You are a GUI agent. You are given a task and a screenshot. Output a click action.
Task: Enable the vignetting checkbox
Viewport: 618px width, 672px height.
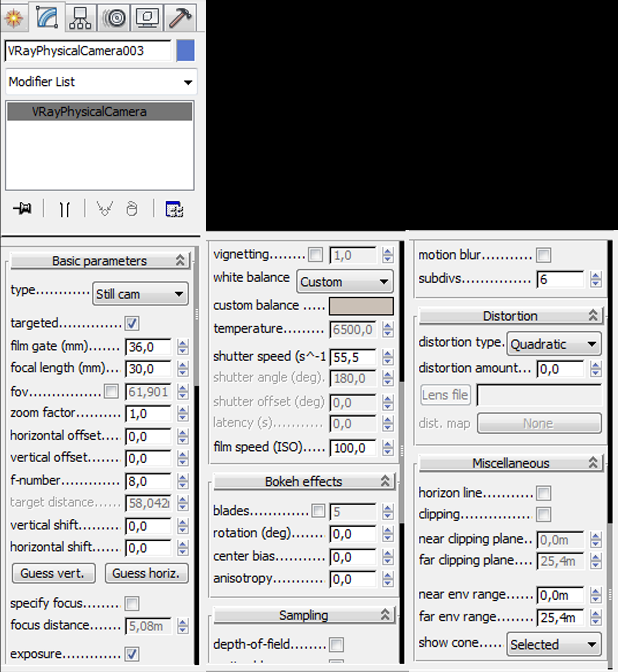point(315,255)
